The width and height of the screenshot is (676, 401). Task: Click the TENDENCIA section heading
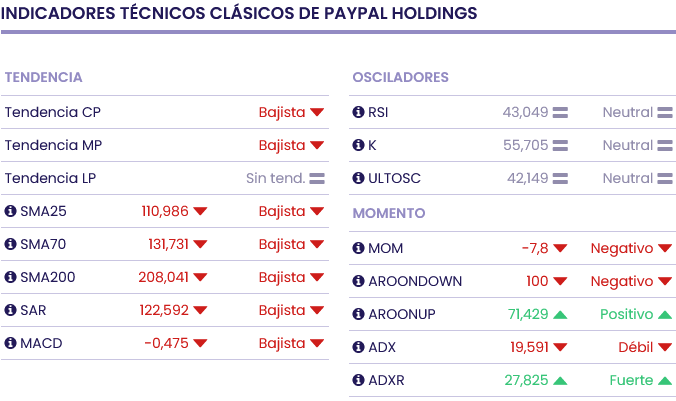pos(43,77)
